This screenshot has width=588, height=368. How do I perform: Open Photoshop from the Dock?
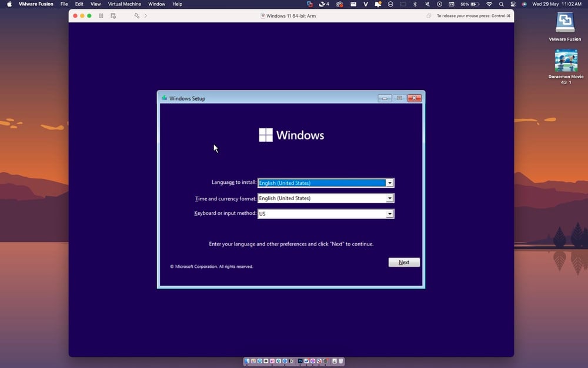[x=300, y=361]
